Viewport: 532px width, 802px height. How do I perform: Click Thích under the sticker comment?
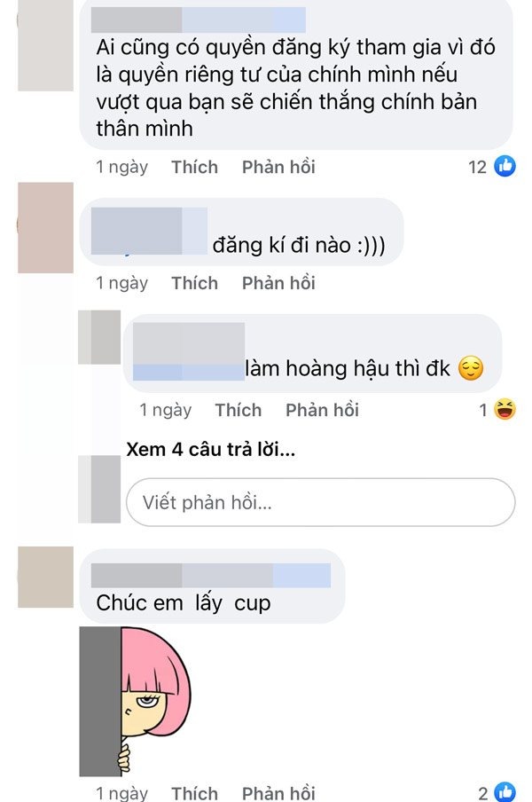click(195, 793)
